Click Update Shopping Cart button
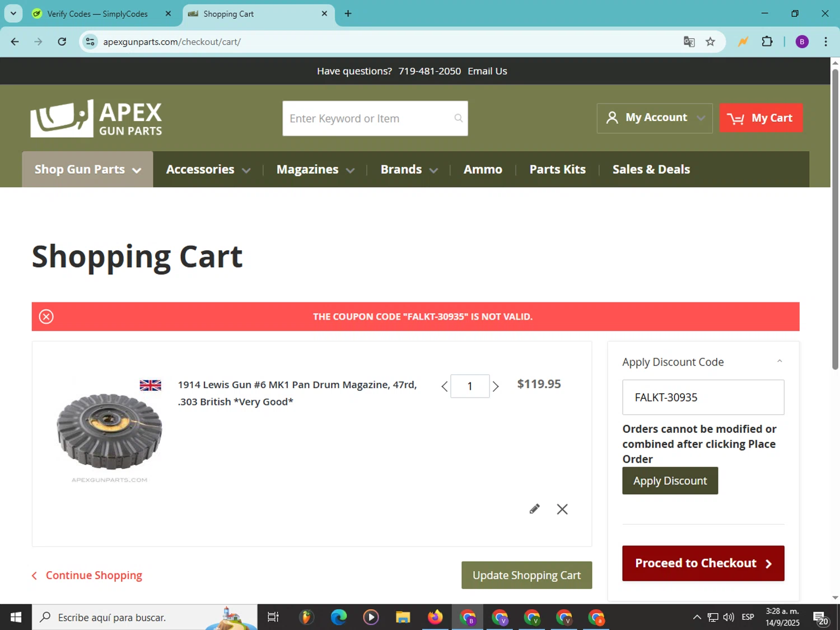Screen dimensions: 840x630 (526, 575)
